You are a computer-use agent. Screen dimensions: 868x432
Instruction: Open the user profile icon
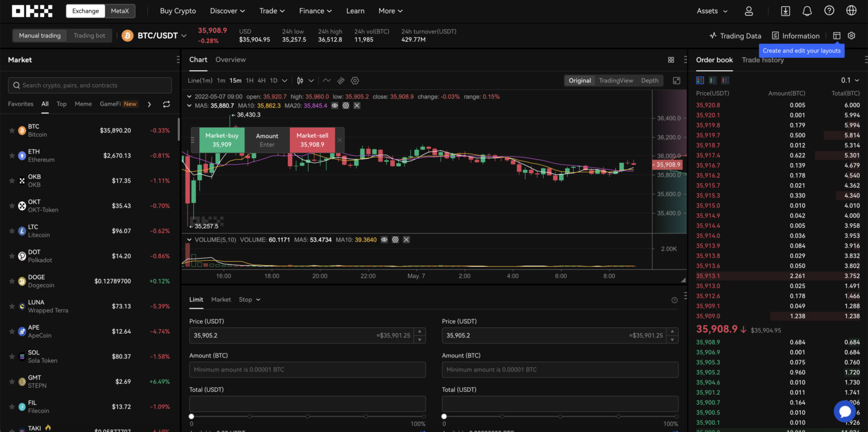pos(749,11)
